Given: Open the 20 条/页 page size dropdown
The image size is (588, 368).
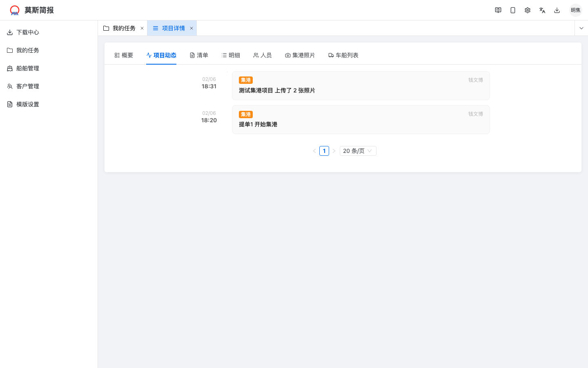Looking at the screenshot, I should [358, 150].
